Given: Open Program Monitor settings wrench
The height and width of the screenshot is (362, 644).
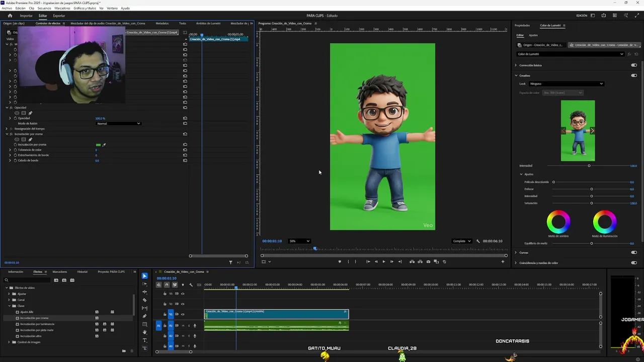Looking at the screenshot, I should coord(478,241).
